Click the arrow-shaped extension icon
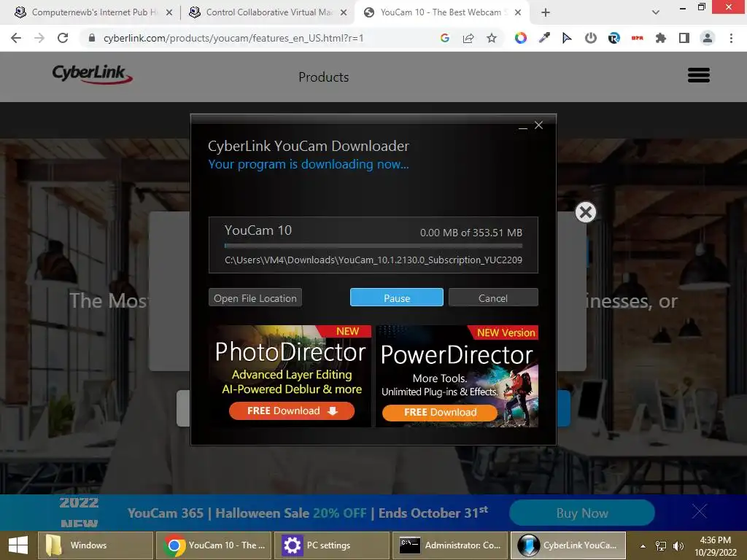 click(x=567, y=38)
